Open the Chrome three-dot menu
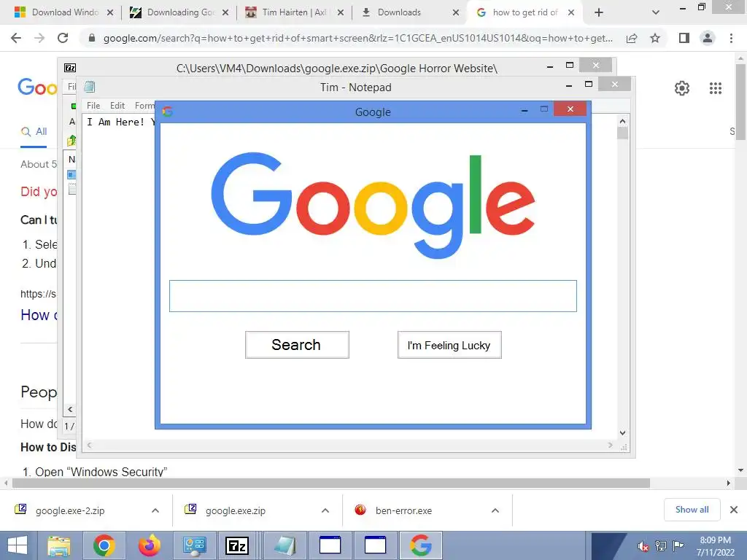This screenshot has height=560, width=747. (x=731, y=38)
